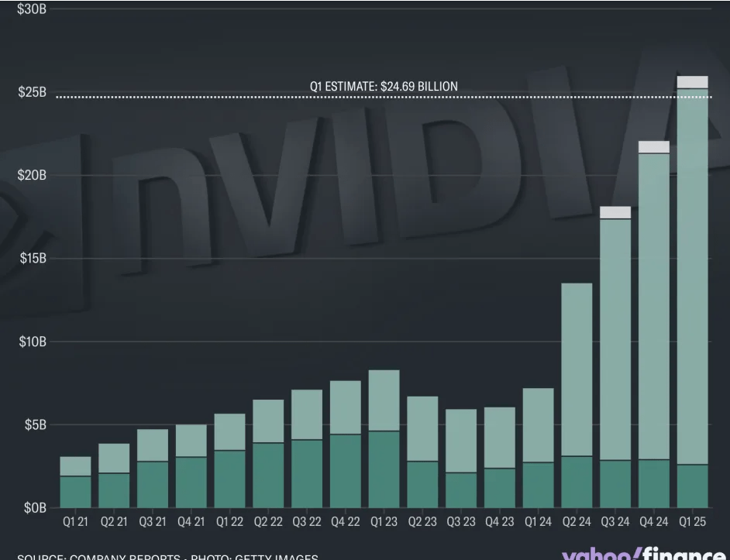Screen dimensions: 730x560
Task: Select the dark green segment of Q1 21 bar
Action: point(75,492)
